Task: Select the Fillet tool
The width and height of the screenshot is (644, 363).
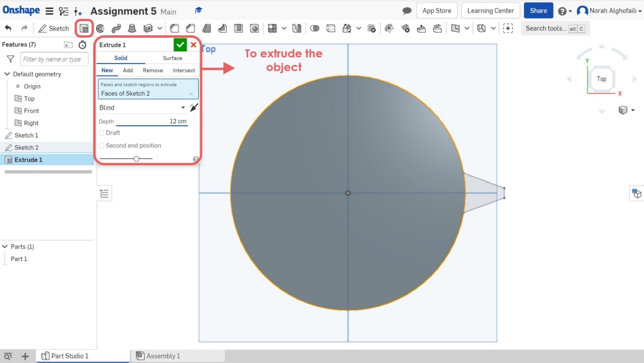Action: coord(175,28)
